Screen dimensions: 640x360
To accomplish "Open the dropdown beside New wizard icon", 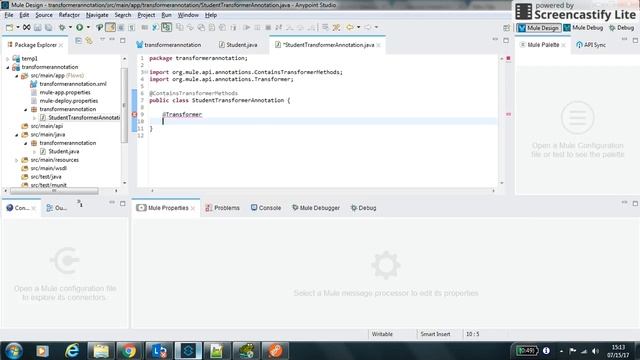I will click(18, 27).
